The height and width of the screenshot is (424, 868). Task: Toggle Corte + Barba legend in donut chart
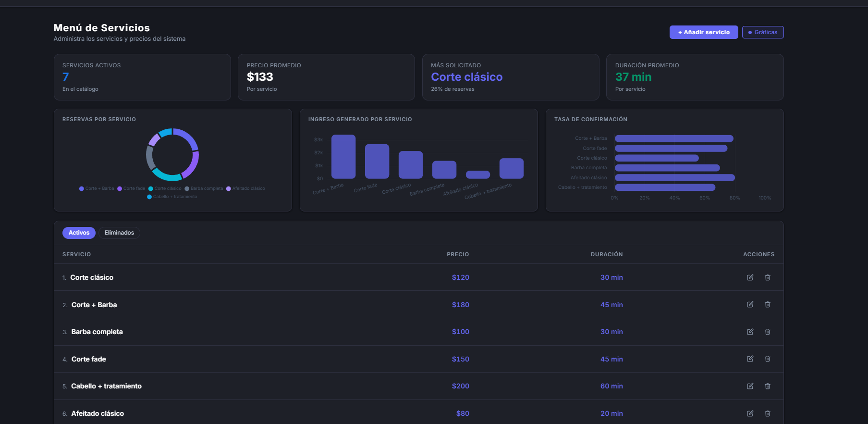tap(97, 188)
